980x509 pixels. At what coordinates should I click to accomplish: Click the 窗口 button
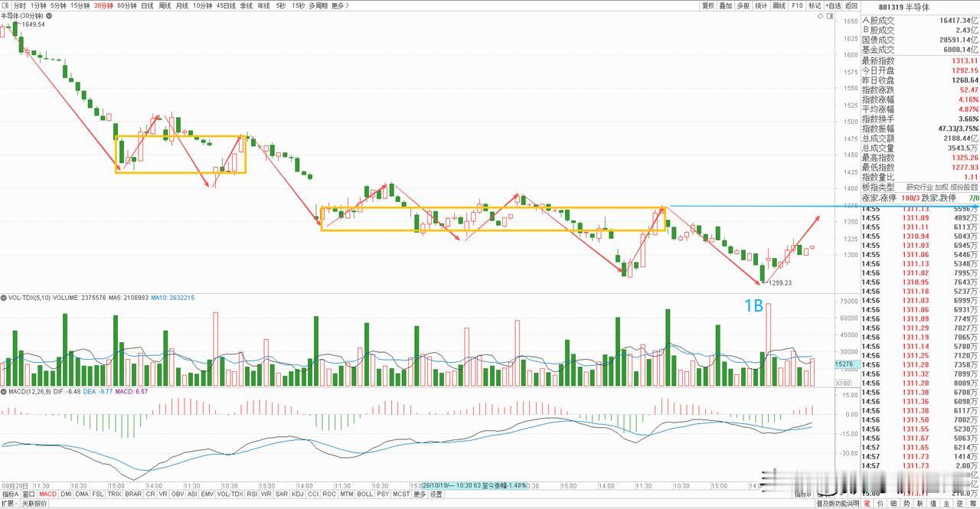click(x=28, y=494)
